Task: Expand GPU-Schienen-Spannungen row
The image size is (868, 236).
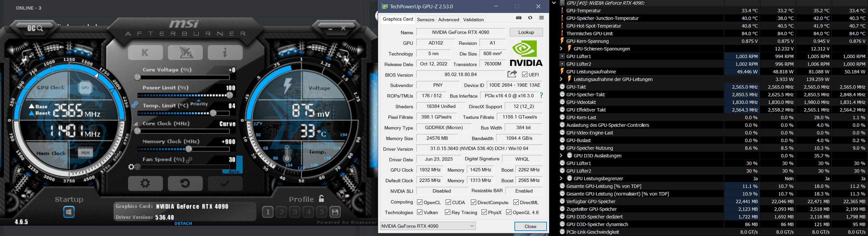Action: (x=561, y=49)
